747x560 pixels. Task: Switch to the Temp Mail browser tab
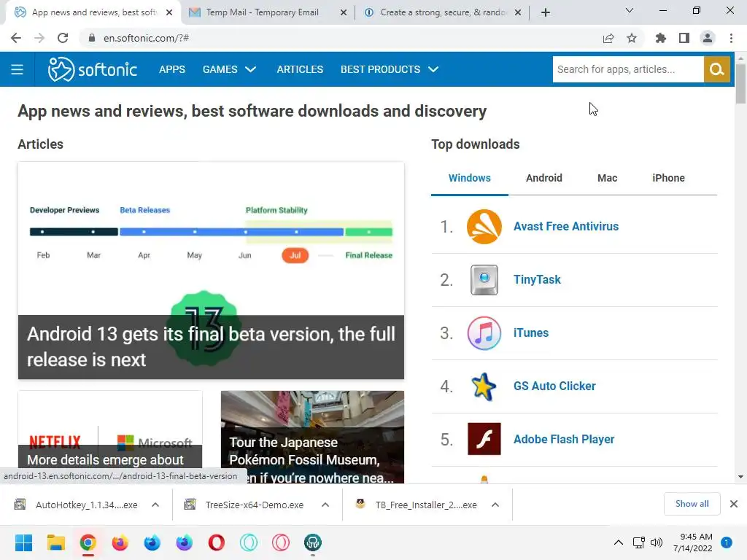click(262, 12)
